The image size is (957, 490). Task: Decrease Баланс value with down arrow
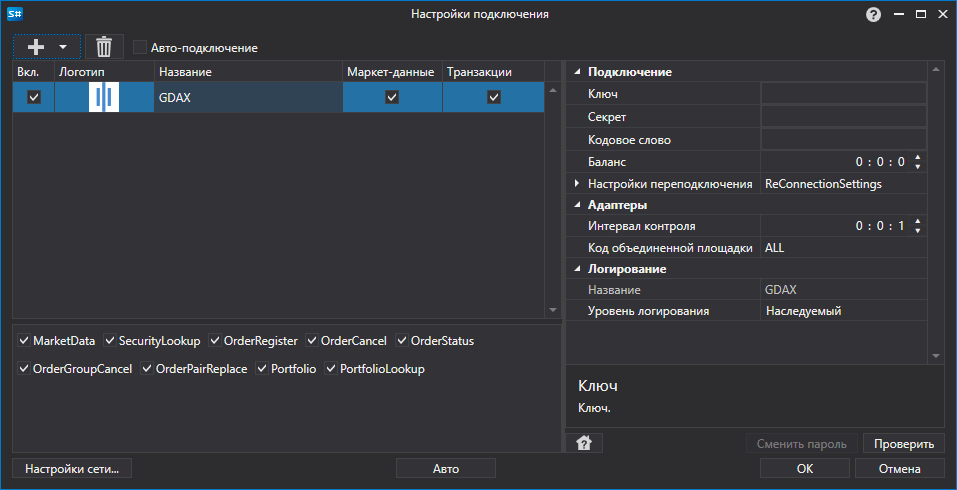pyautogui.click(x=917, y=167)
